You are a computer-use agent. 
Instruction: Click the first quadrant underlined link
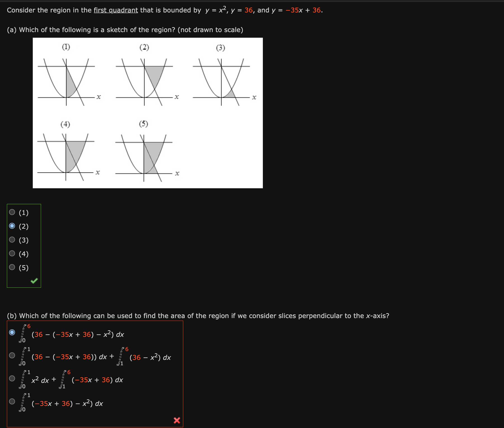(116, 10)
